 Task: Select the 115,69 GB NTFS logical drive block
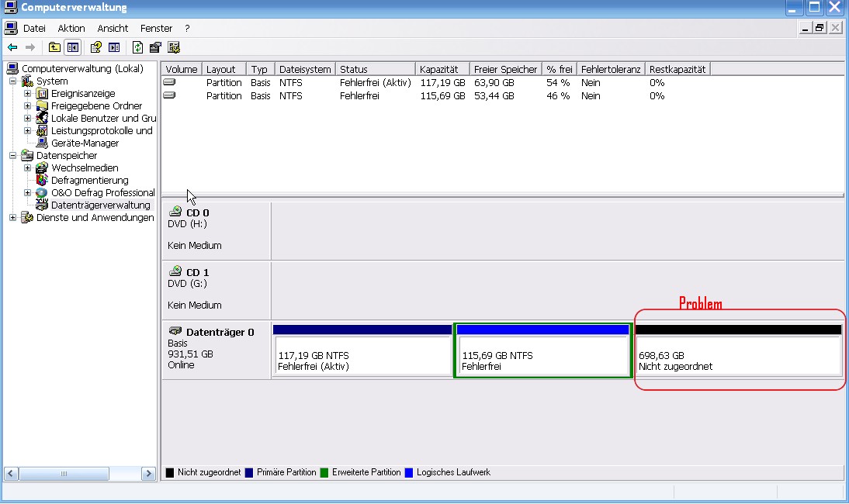pos(543,351)
